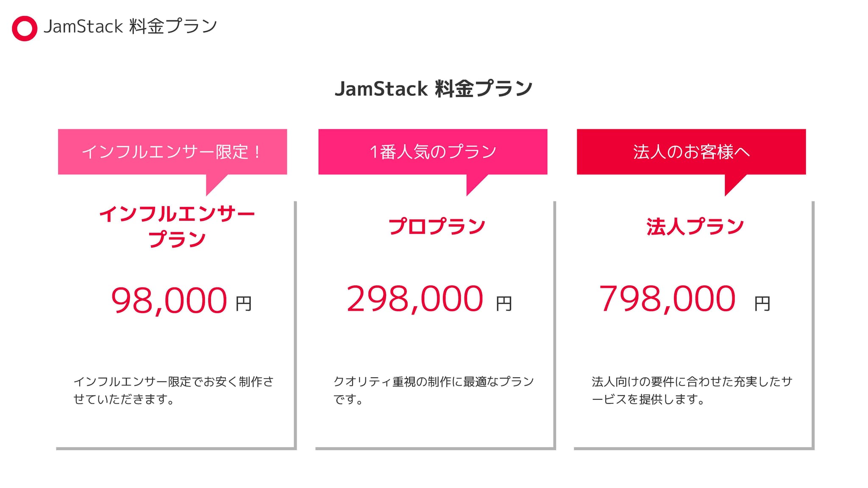The width and height of the screenshot is (868, 488).
Task: Click the 円 symbol beside 798,000
Action: (x=762, y=304)
